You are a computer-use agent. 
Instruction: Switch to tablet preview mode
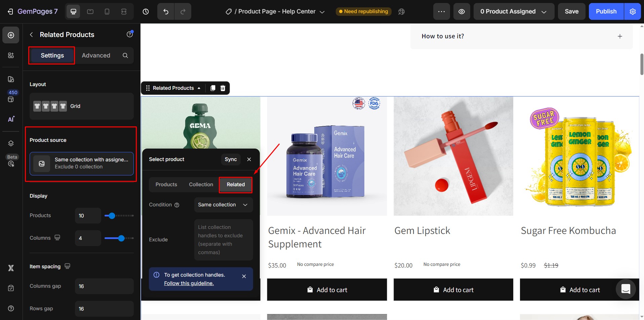coord(90,11)
